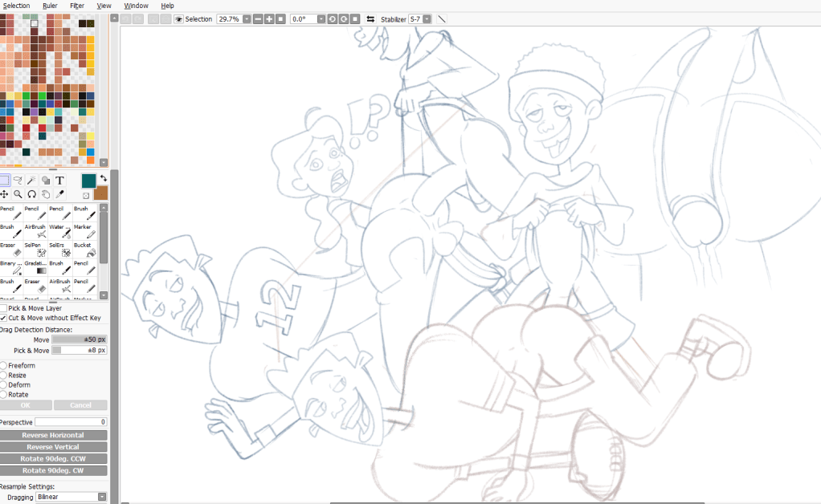Screen dimensions: 821x504
Task: Select the Eyedropper color picker tool
Action: click(x=59, y=194)
